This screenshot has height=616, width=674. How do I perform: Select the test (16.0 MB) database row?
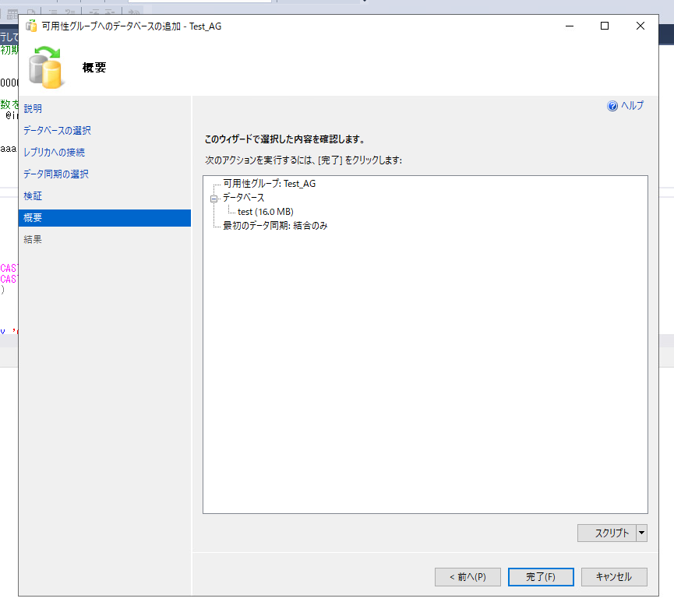(x=265, y=212)
